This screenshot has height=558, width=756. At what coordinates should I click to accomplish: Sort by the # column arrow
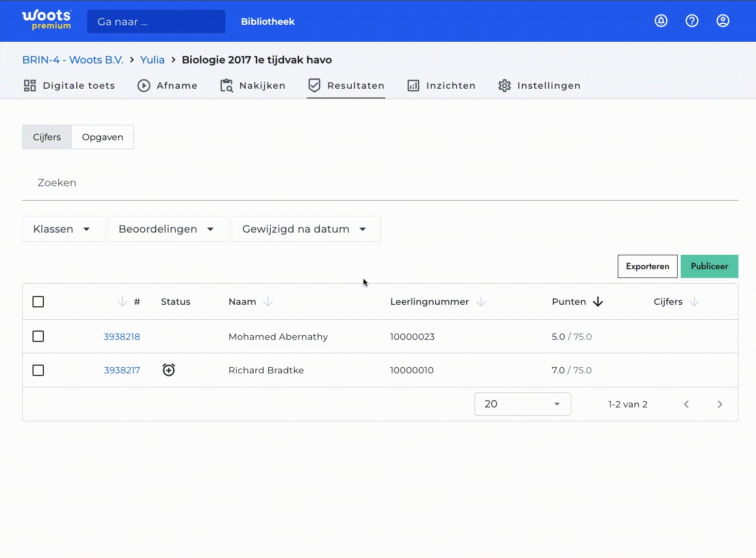click(x=122, y=302)
